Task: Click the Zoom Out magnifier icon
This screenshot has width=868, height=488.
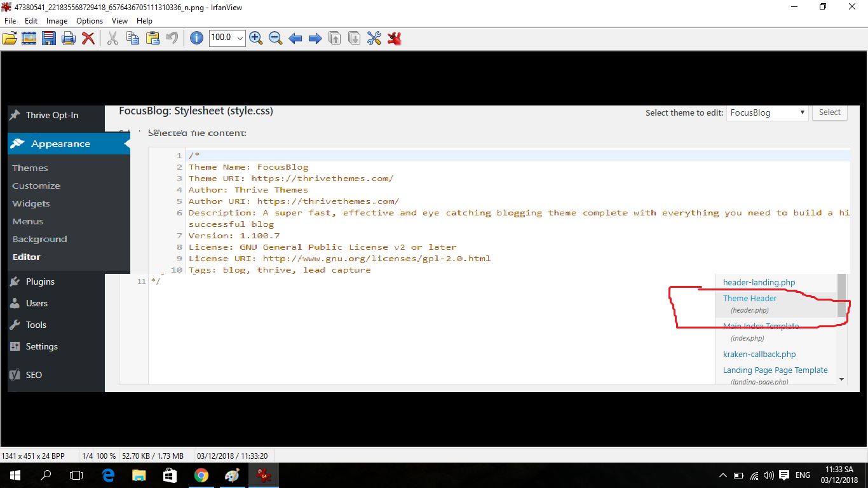Action: pos(275,38)
